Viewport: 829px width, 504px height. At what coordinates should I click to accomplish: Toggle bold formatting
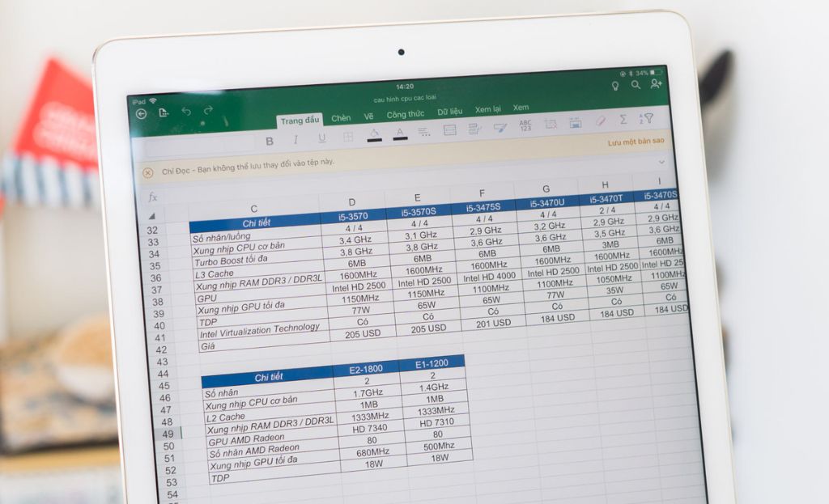click(x=270, y=141)
